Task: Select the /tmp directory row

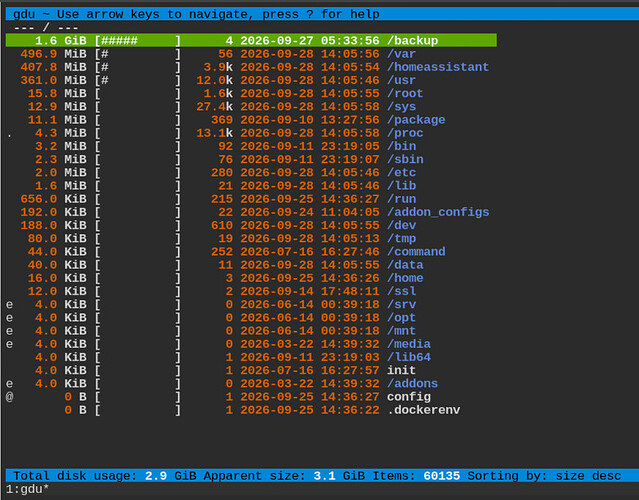Action: click(251, 238)
